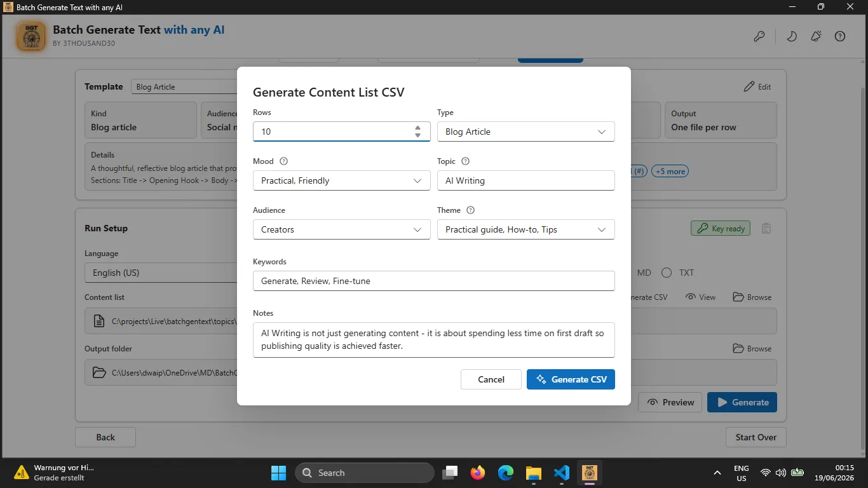Click ENG US language indicator
The image size is (868, 488).
click(x=742, y=473)
